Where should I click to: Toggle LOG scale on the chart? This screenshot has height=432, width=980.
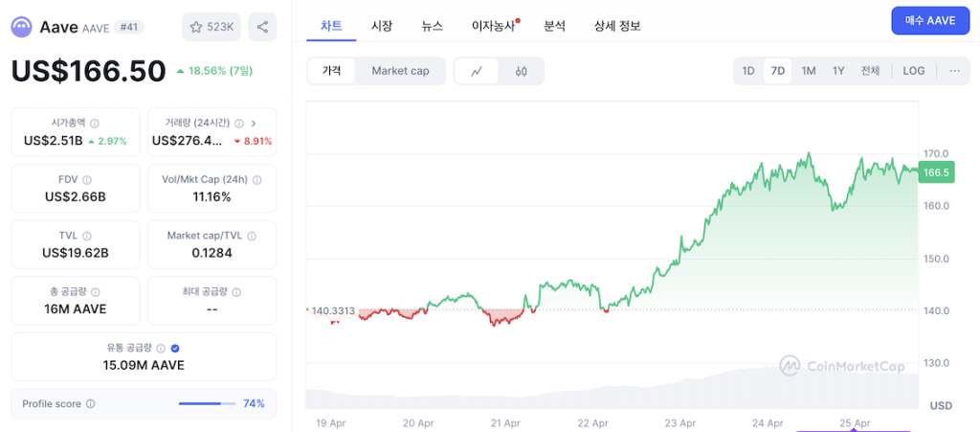(913, 71)
